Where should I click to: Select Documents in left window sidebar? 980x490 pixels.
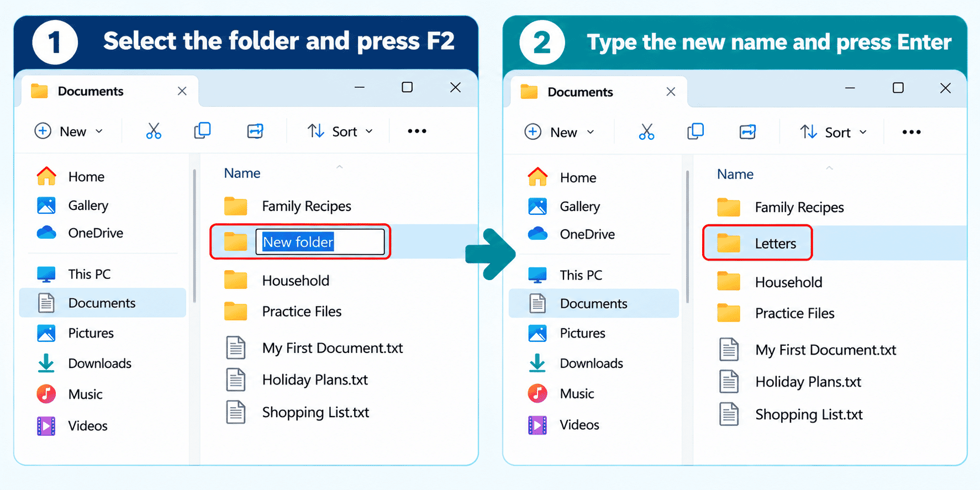click(x=103, y=303)
